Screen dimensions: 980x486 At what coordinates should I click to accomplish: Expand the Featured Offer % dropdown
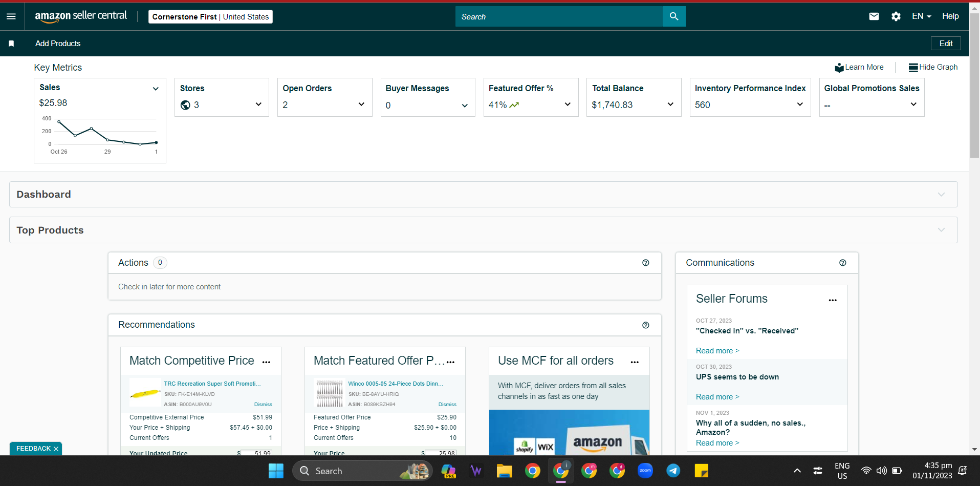coord(568,104)
